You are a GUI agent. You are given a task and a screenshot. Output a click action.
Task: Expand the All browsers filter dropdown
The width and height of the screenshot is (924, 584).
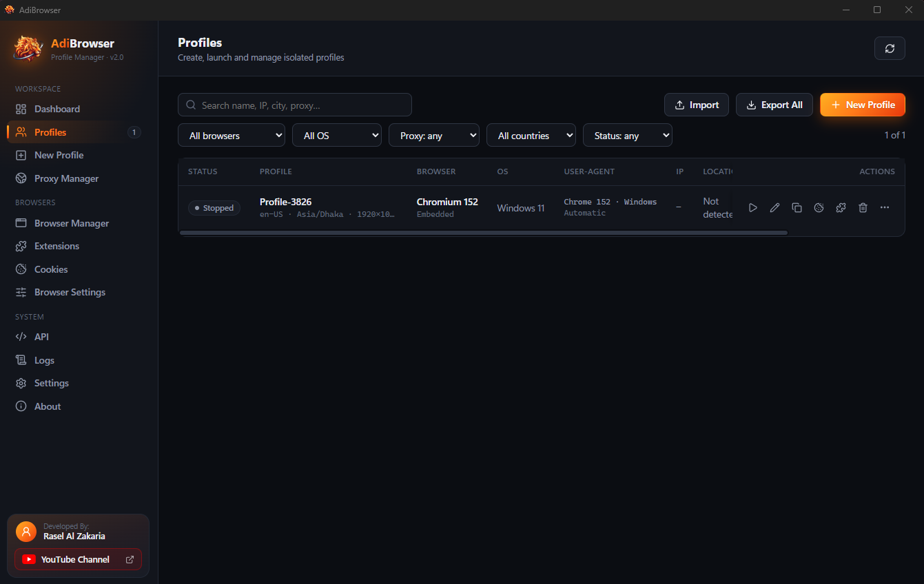232,136
